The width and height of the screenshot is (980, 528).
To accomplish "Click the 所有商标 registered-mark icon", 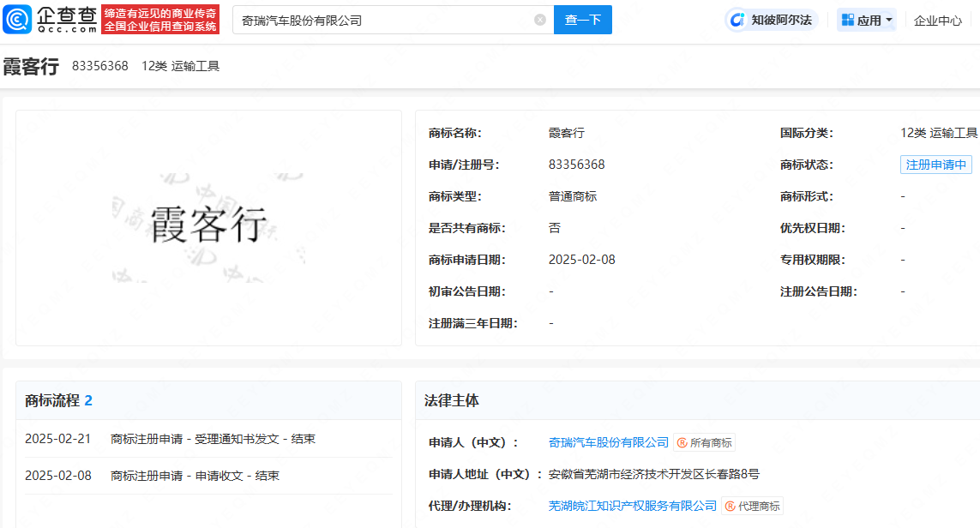I will [x=682, y=443].
